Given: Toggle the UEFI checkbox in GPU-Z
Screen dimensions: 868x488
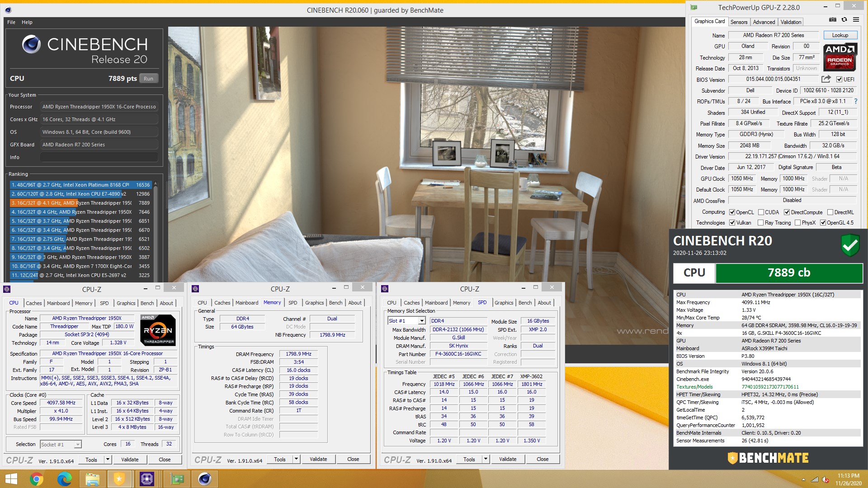Looking at the screenshot, I should [x=839, y=80].
